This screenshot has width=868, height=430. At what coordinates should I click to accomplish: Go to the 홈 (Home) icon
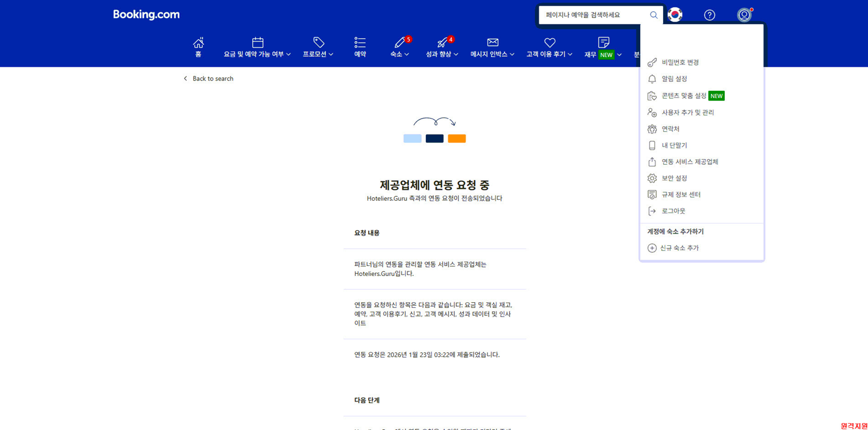tap(198, 43)
